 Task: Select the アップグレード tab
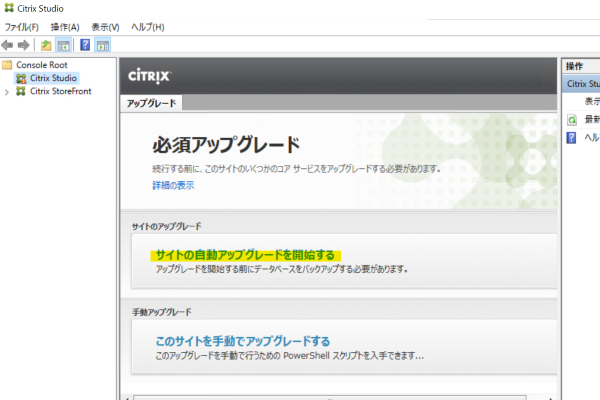tap(152, 103)
